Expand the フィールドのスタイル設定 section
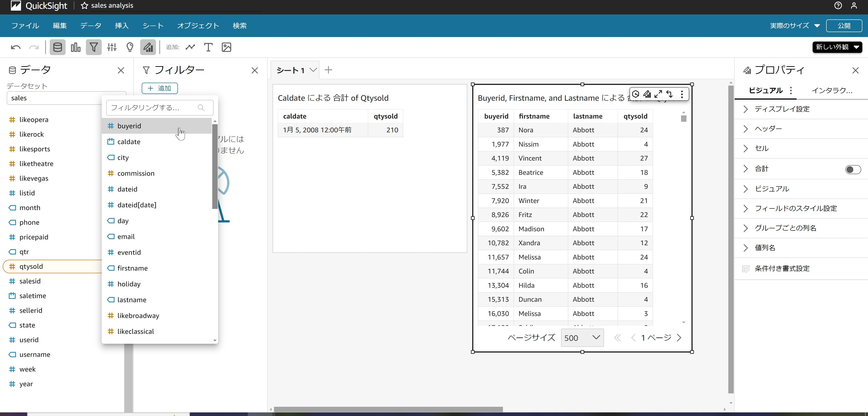The height and width of the screenshot is (416, 868). click(x=801, y=208)
